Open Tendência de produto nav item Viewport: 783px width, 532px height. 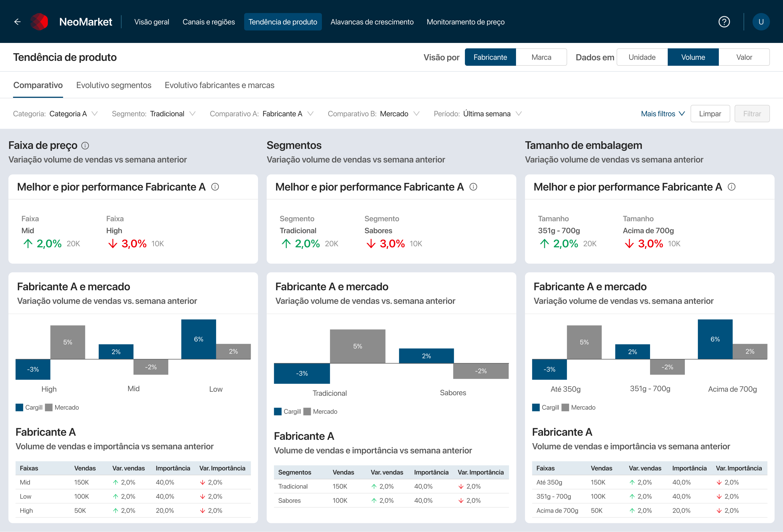pos(283,22)
